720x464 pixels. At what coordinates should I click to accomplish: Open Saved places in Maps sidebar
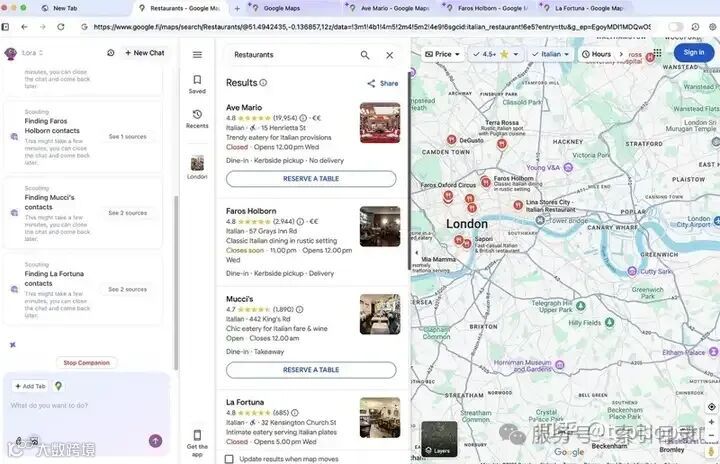(197, 84)
